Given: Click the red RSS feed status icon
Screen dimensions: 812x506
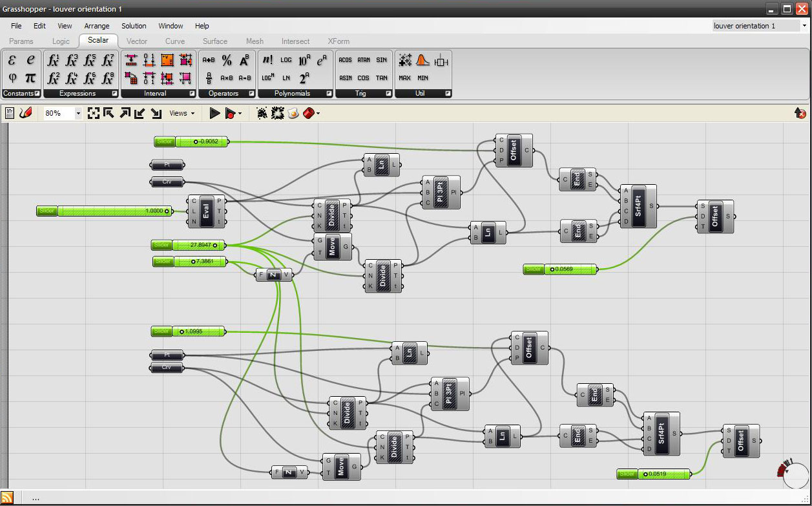Looking at the screenshot, I should coord(8,498).
